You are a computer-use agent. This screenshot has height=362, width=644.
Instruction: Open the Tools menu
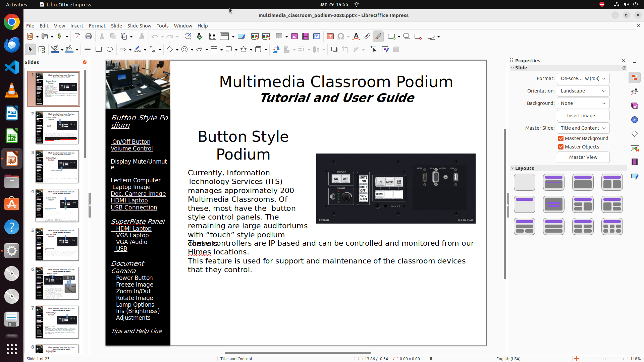click(x=162, y=26)
